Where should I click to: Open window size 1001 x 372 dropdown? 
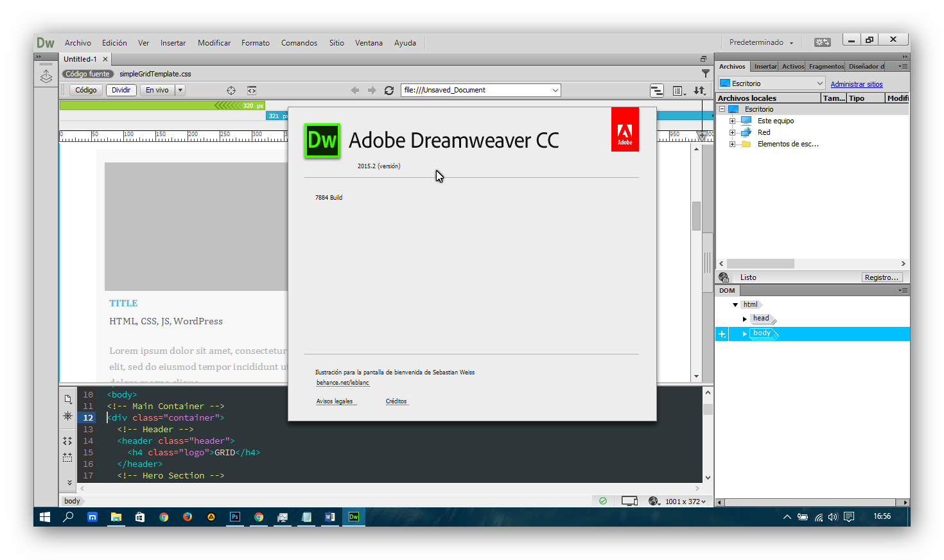686,502
